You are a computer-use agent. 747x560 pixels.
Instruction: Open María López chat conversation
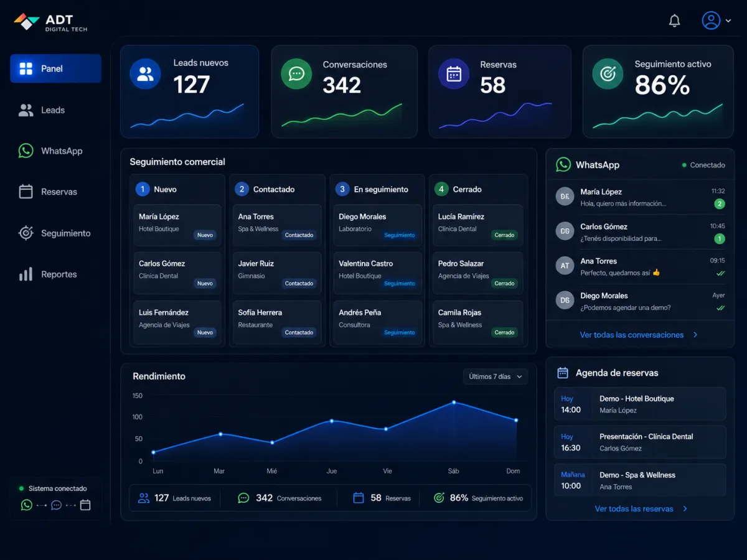tap(640, 197)
